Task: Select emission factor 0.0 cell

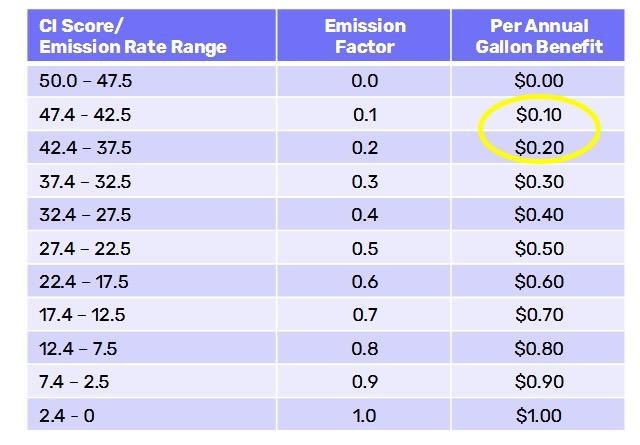Action: click(x=365, y=81)
